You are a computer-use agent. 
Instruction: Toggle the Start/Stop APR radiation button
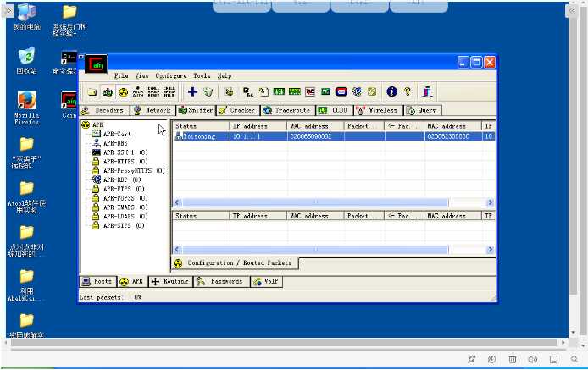coord(123,91)
